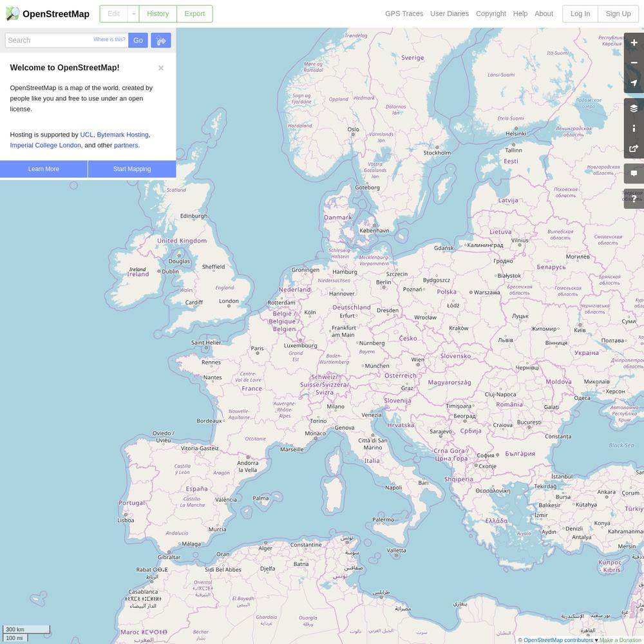Click the Oslo label on the map
Viewport: 644px width, 644px height.
pyautogui.click(x=353, y=129)
